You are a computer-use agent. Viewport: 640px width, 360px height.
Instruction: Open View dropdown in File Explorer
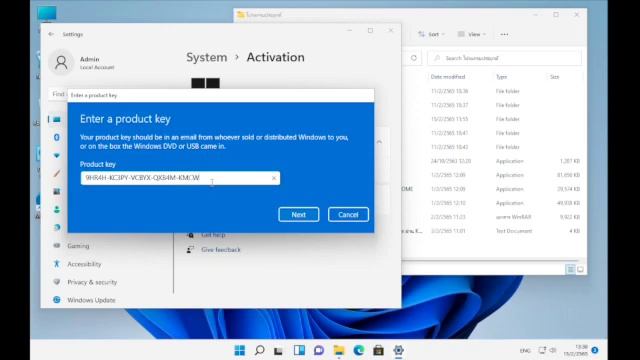(x=472, y=34)
